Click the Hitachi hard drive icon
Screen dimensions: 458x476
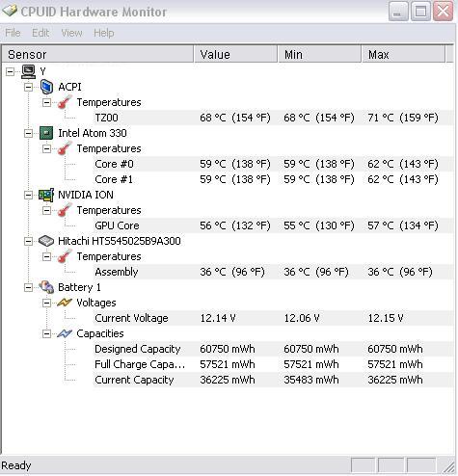tap(46, 241)
